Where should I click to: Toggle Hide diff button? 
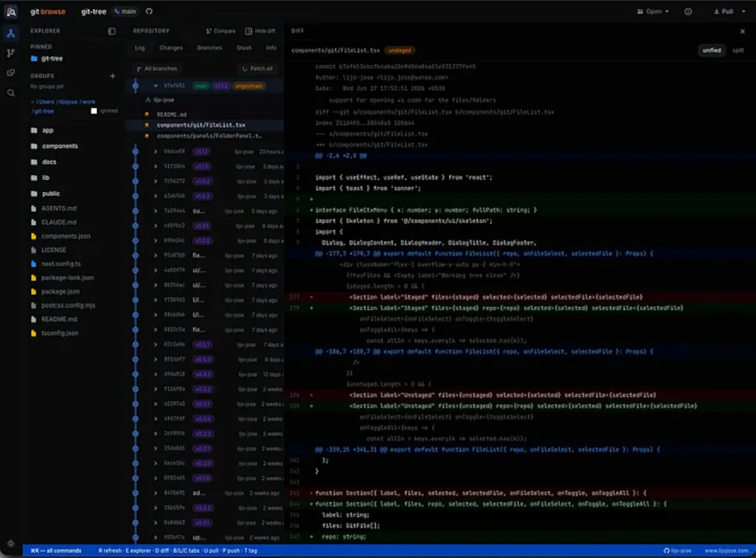260,31
